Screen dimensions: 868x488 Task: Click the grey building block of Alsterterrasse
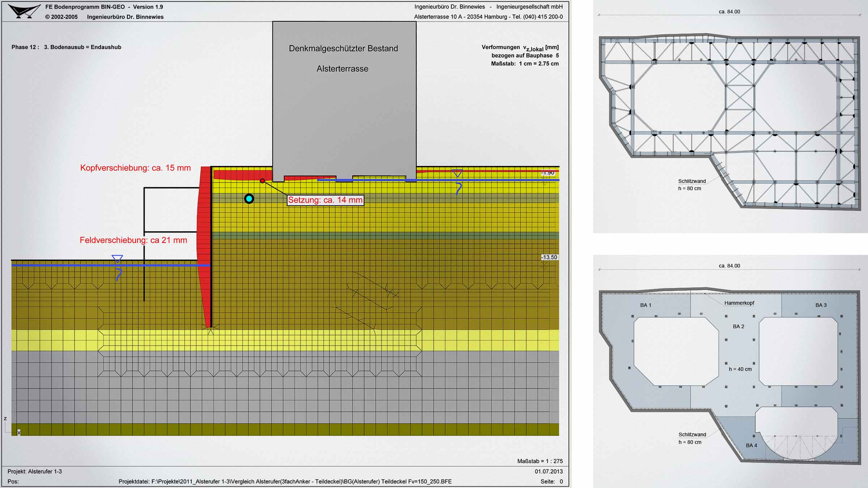344,101
